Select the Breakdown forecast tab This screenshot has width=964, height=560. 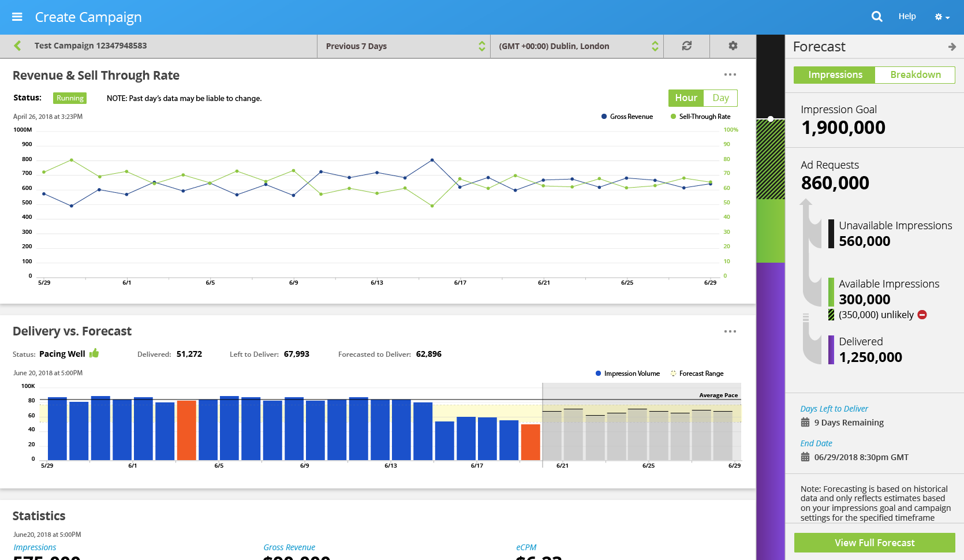(x=915, y=75)
